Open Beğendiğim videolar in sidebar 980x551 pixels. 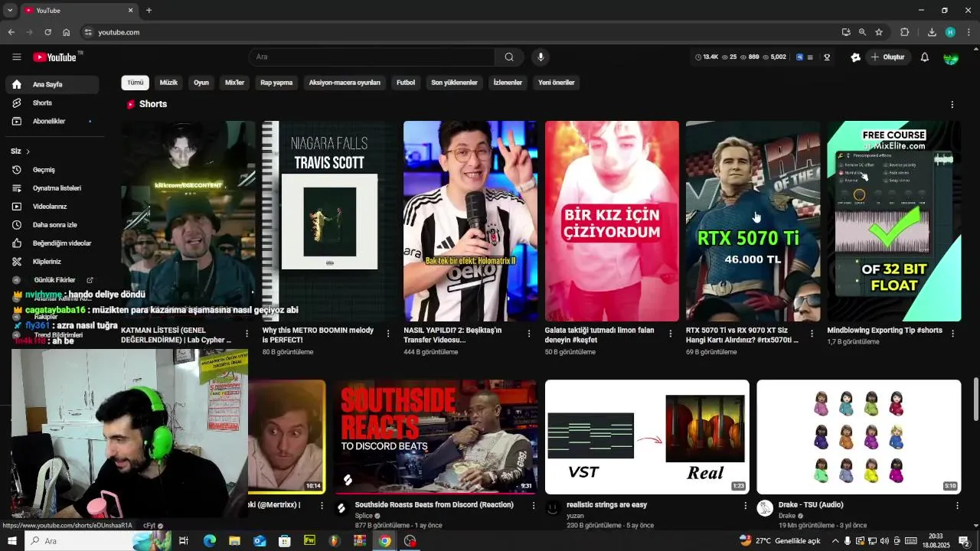coord(52,243)
